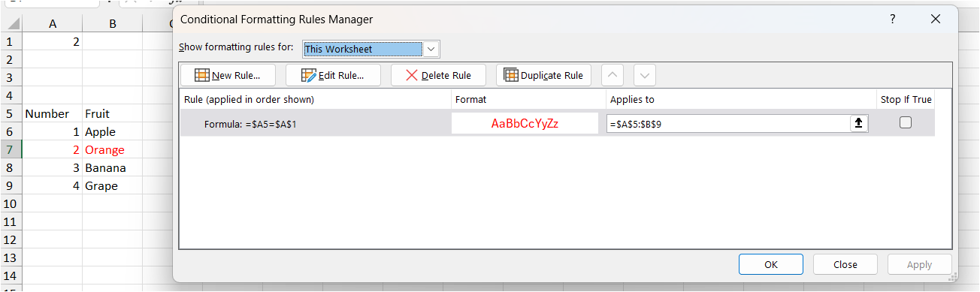
Task: Close the dialog with the X button
Action: 936,20
